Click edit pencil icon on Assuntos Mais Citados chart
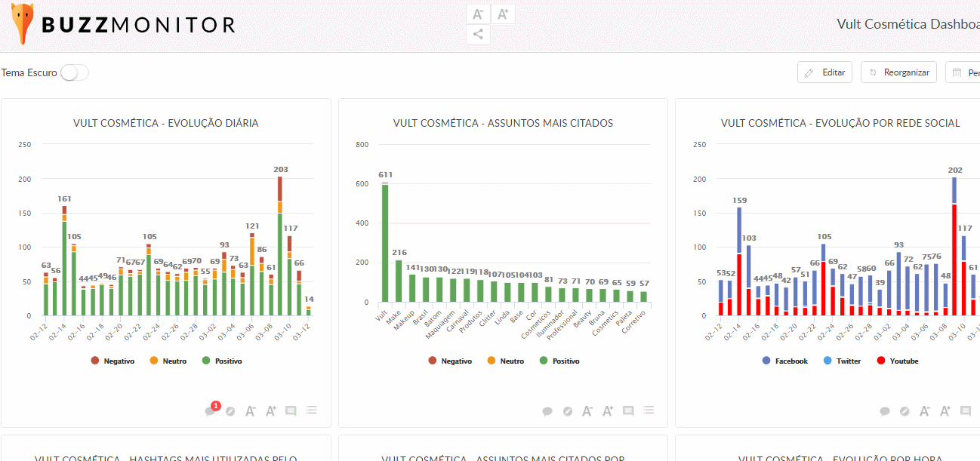Image resolution: width=980 pixels, height=461 pixels. click(567, 411)
